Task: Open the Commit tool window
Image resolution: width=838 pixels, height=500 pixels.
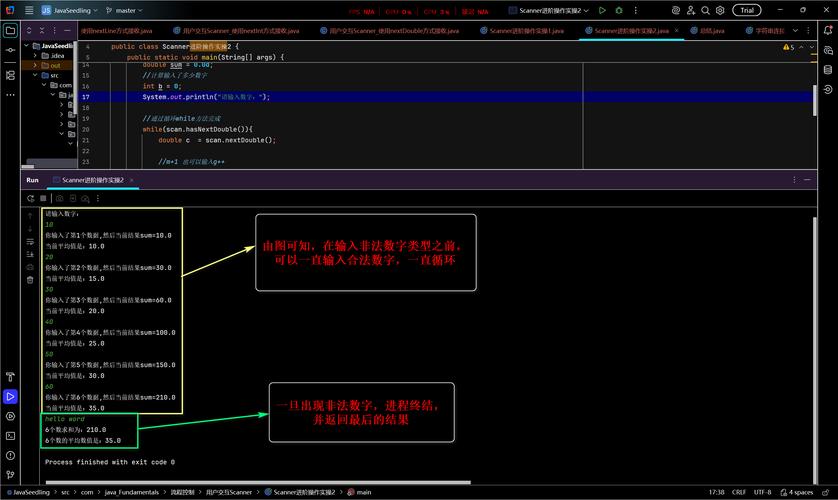Action: (x=10, y=50)
